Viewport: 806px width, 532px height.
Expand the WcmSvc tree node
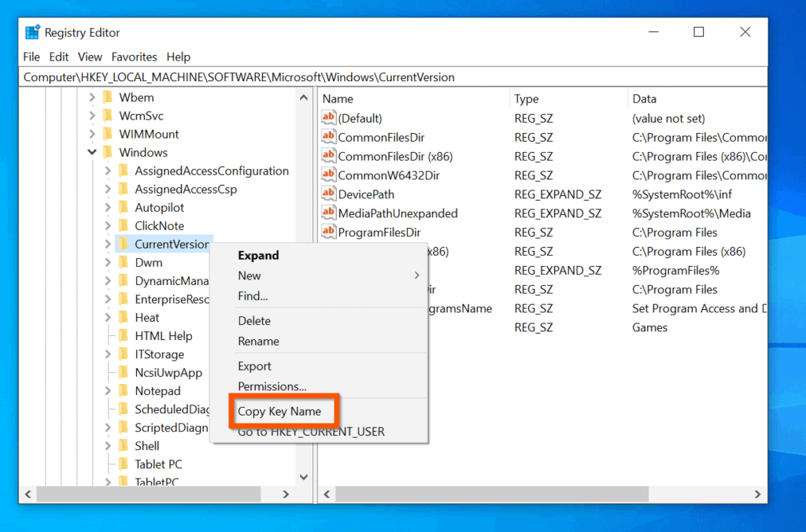tap(92, 116)
